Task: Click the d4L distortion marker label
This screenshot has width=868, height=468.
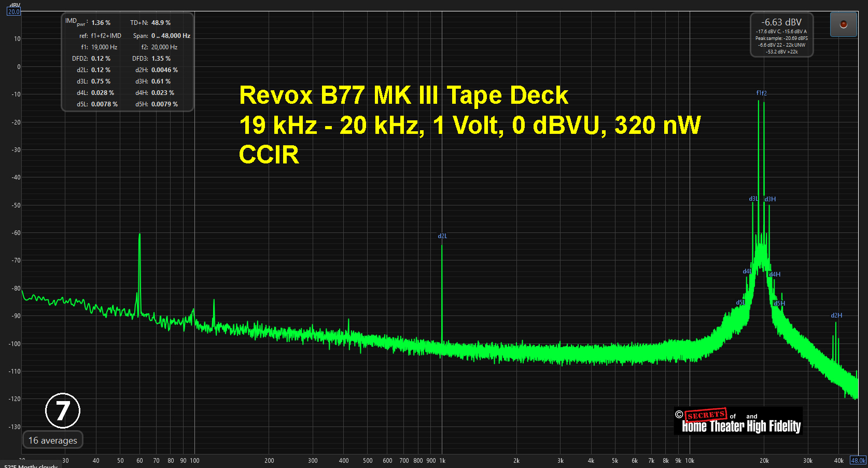Action: click(747, 272)
